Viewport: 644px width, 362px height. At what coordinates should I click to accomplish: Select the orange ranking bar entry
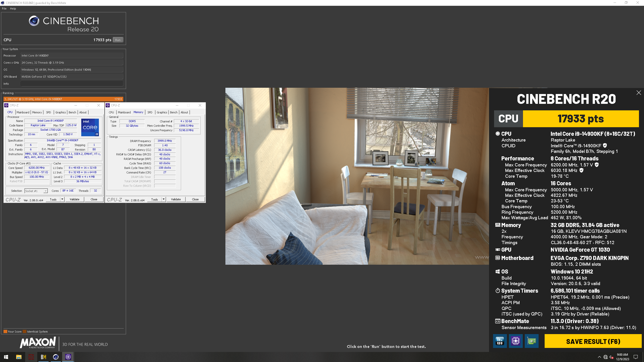[63, 99]
